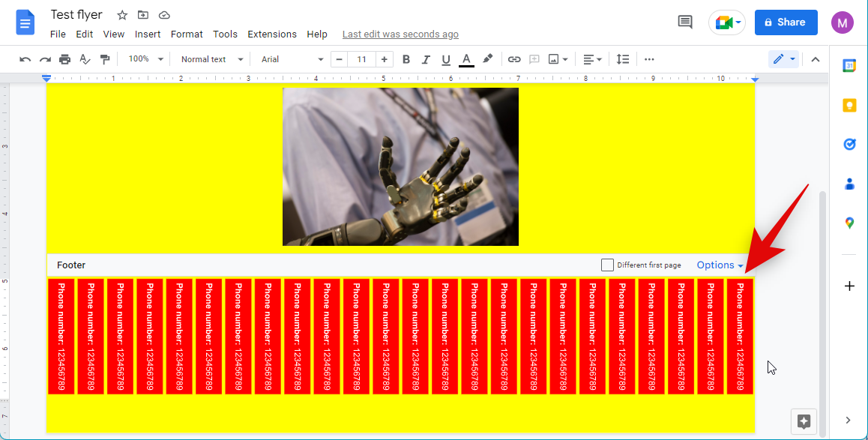The image size is (868, 440).
Task: Toggle bold formatting
Action: pos(406,59)
